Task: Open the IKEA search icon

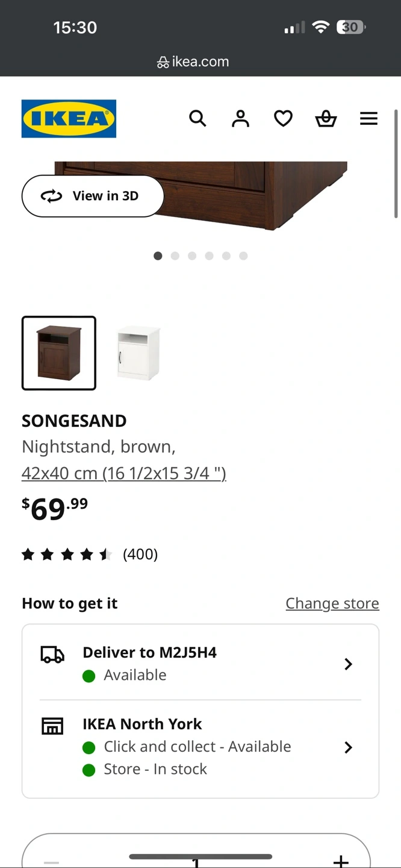Action: click(x=197, y=118)
